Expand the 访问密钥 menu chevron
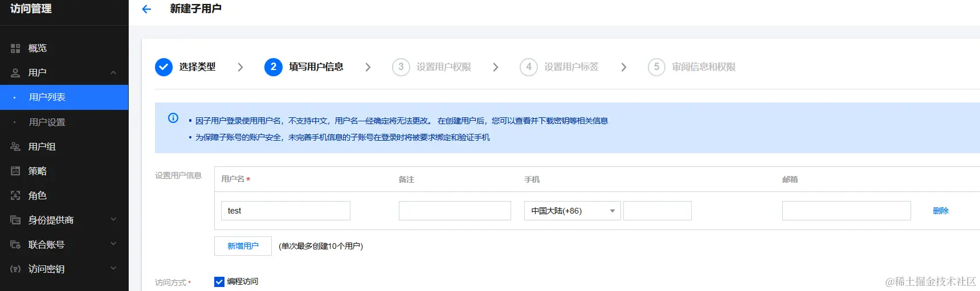Viewport: 980px width, 291px height. coord(113,268)
